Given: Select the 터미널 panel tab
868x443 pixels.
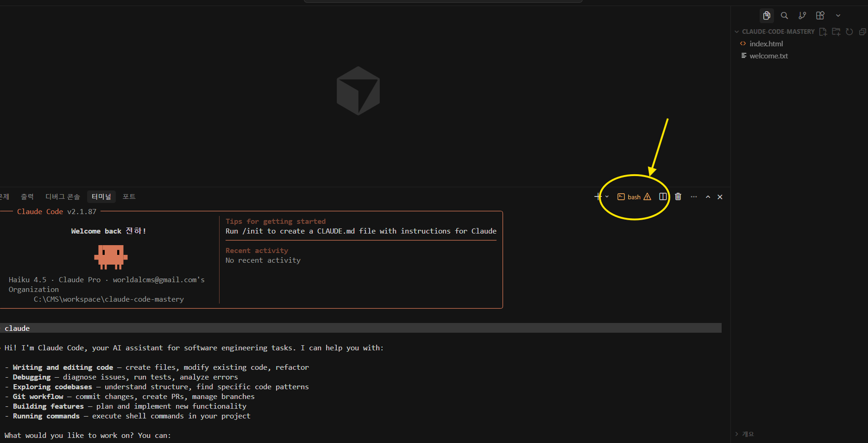Looking at the screenshot, I should (x=101, y=197).
